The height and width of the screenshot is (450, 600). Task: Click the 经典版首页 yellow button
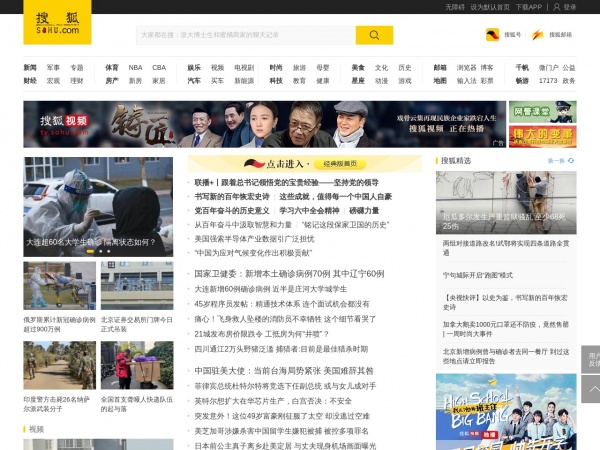(340, 164)
